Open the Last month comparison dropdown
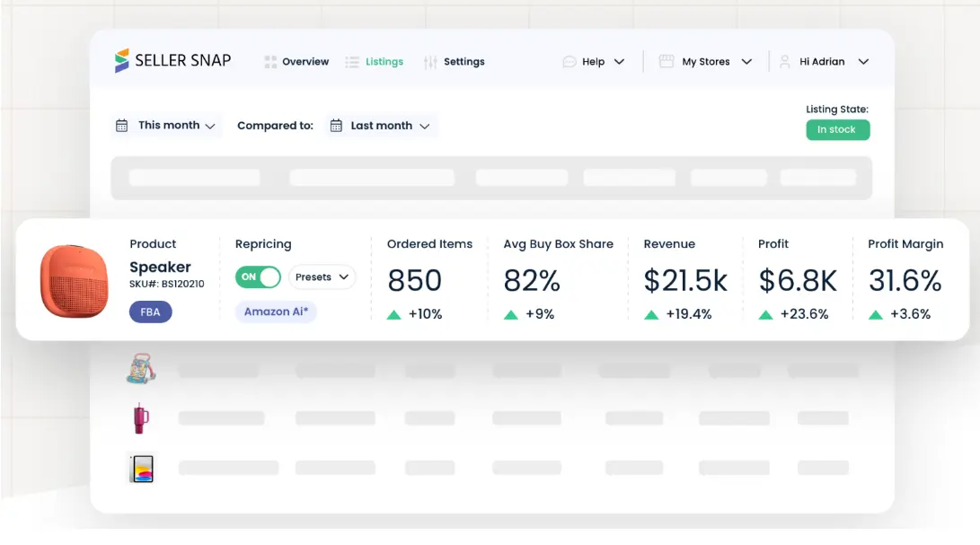This screenshot has height=545, width=980. tap(381, 126)
